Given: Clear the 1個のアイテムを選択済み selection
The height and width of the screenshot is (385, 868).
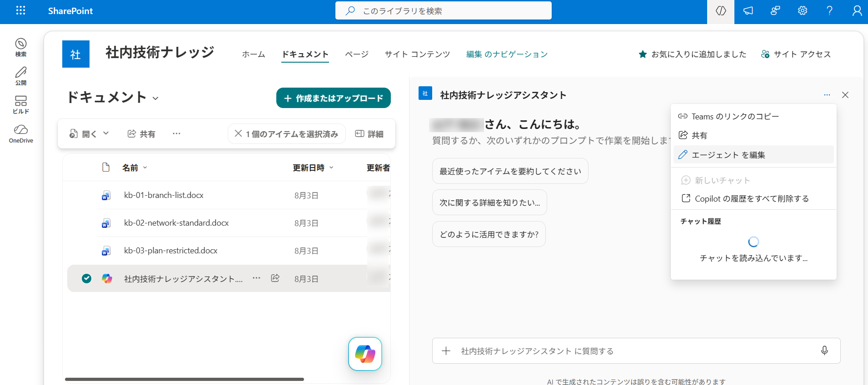Looking at the screenshot, I should point(287,133).
